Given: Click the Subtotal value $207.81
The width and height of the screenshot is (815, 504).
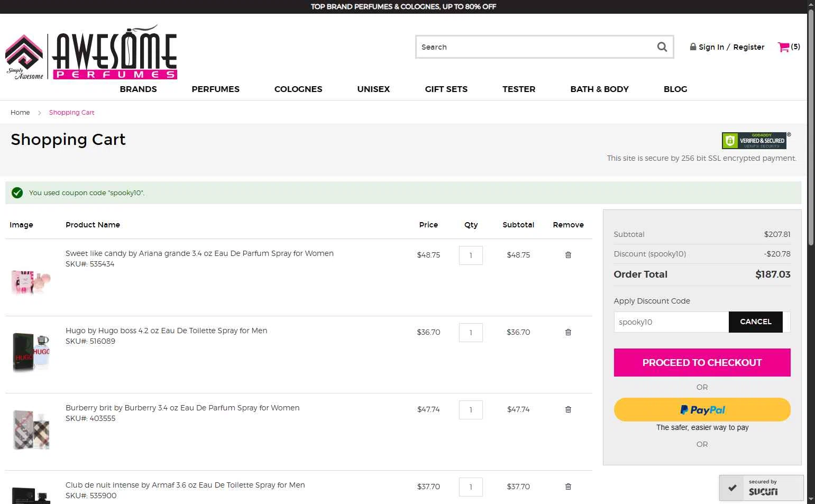Looking at the screenshot, I should [x=777, y=234].
